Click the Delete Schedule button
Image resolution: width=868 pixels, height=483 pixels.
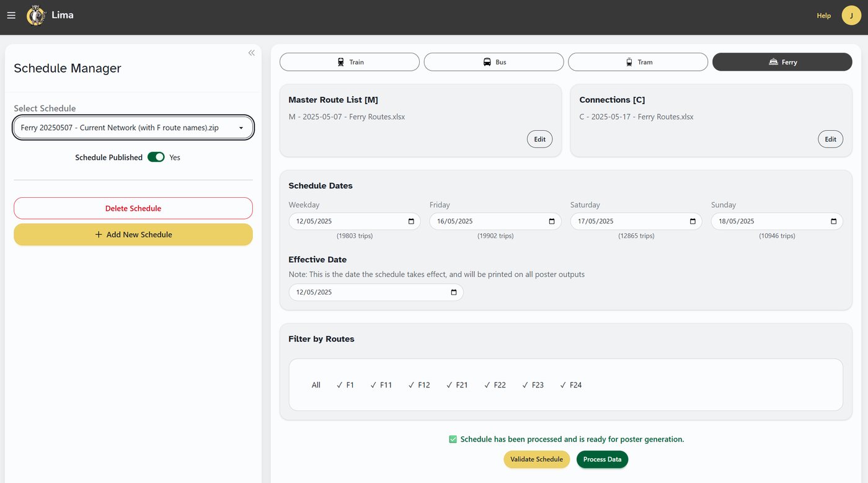pyautogui.click(x=133, y=208)
